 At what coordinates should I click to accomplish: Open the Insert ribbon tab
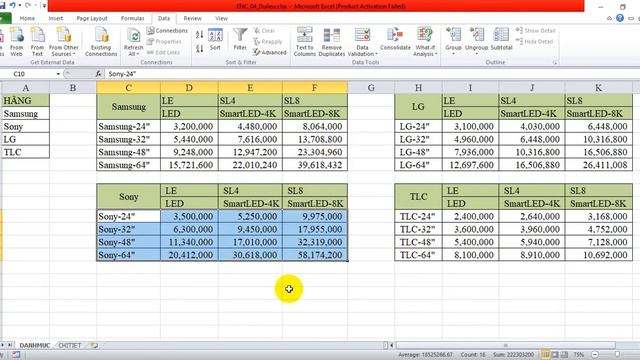coord(56,18)
